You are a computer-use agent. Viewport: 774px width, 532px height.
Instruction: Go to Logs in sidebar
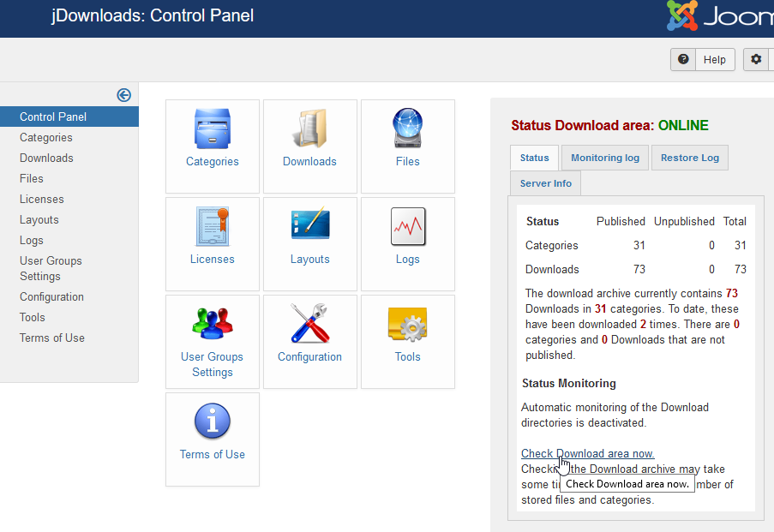(x=32, y=241)
